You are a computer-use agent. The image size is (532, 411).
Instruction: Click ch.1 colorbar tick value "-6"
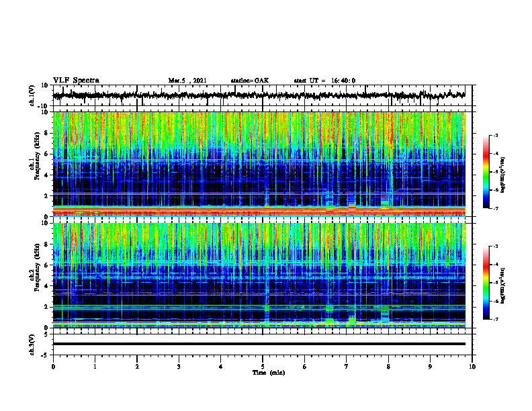point(496,190)
